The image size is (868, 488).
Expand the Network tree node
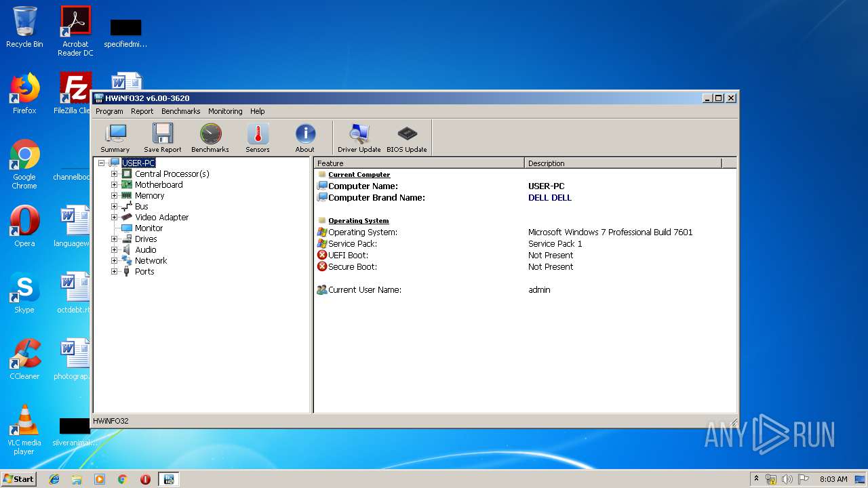tap(114, 260)
